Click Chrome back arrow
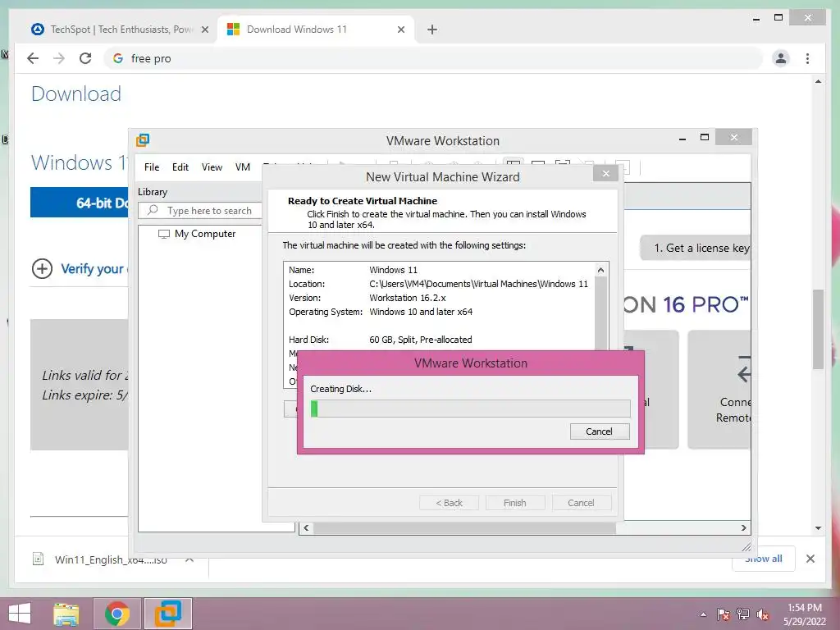 [33, 58]
